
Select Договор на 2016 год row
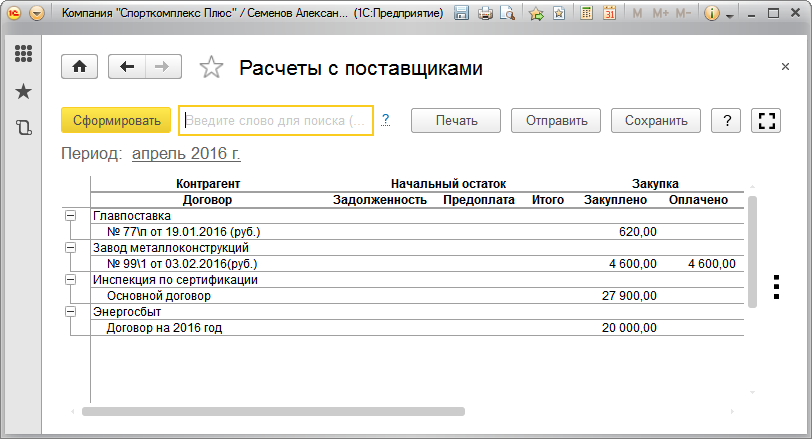tap(417, 328)
